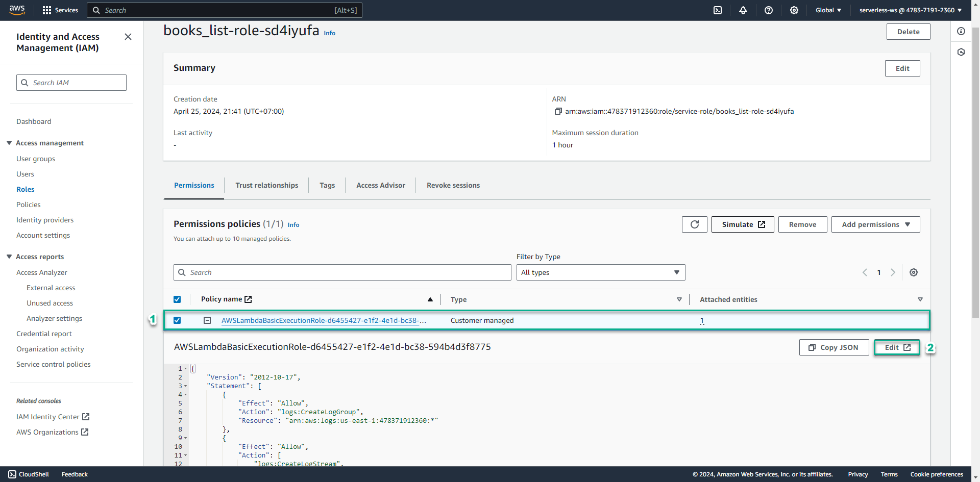Image resolution: width=980 pixels, height=482 pixels.
Task: Open the help question mark menu
Action: pyautogui.click(x=769, y=10)
